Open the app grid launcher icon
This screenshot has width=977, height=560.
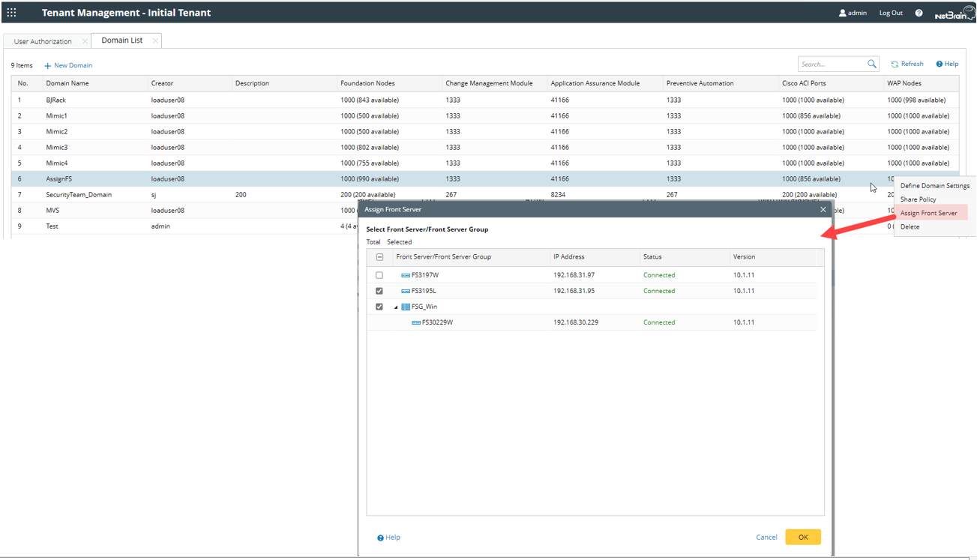click(x=11, y=13)
